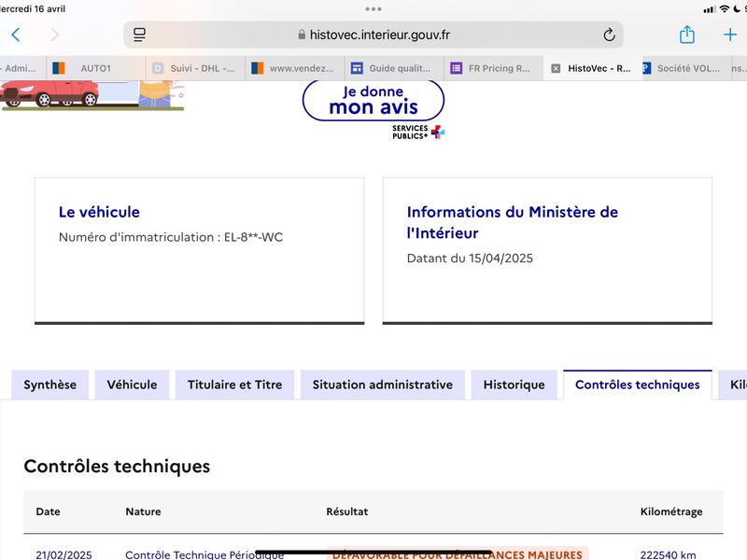Tap the date in the status bar
Viewport: 747px width, 560px height.
33,8
